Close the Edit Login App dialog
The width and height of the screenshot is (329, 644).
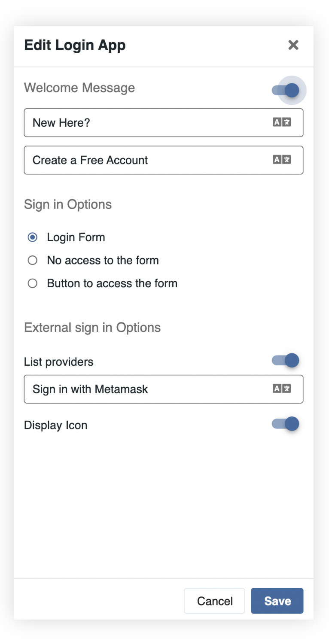click(293, 45)
